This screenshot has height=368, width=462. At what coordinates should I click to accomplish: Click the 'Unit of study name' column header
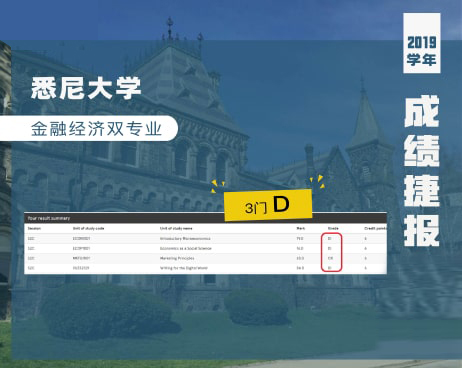(x=176, y=229)
